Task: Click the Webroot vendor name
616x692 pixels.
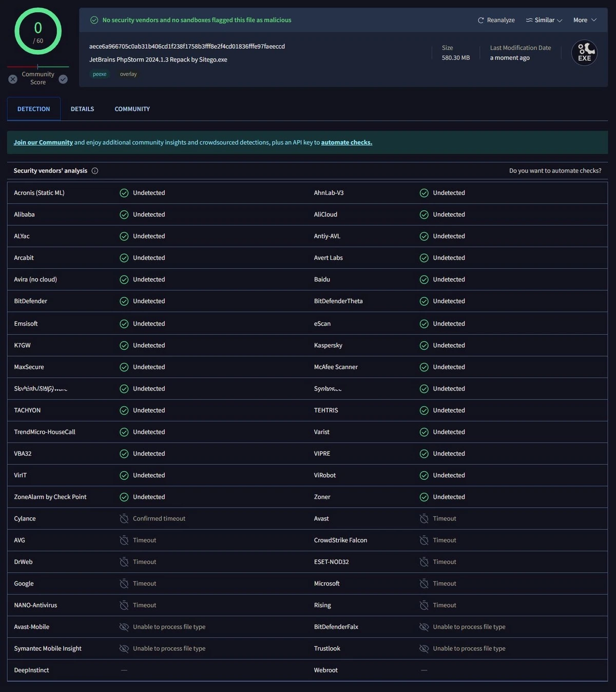Action: coord(326,670)
